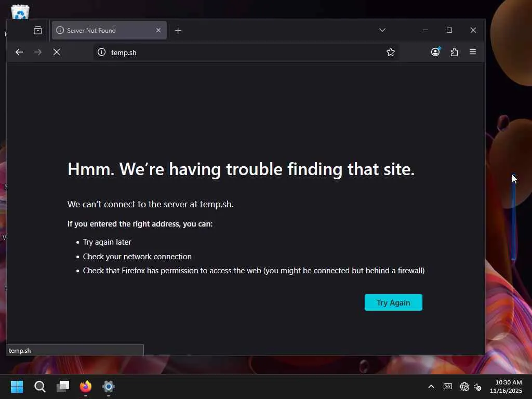Stop loading the page
This screenshot has height=399, width=532.
[x=57, y=52]
